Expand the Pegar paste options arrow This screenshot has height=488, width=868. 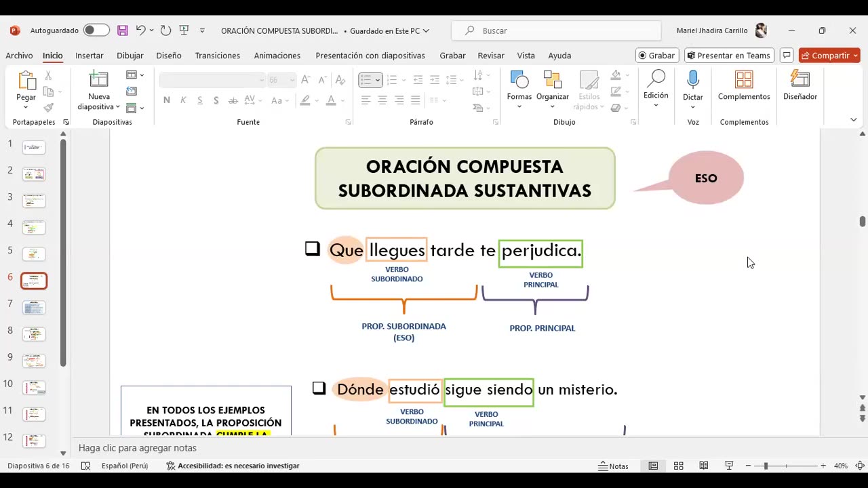coord(26,106)
